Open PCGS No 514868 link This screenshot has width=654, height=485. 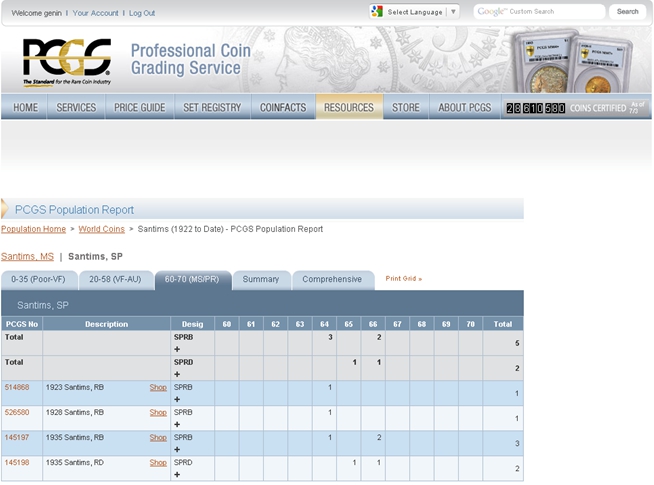pyautogui.click(x=17, y=387)
